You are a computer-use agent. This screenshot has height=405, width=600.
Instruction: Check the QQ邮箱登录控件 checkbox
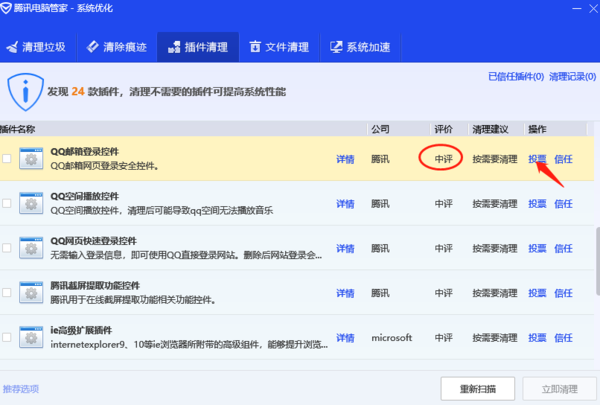[7, 159]
